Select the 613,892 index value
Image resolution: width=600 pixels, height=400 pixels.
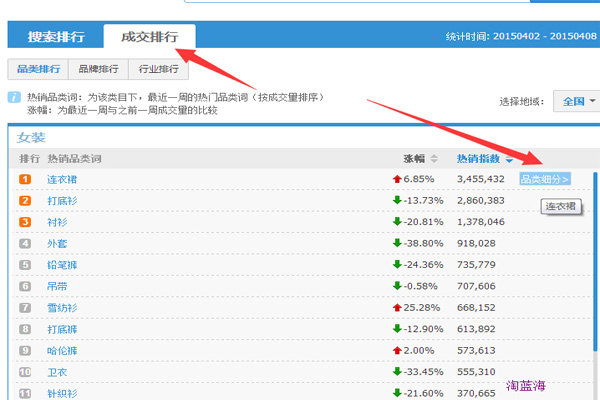pyautogui.click(x=476, y=329)
